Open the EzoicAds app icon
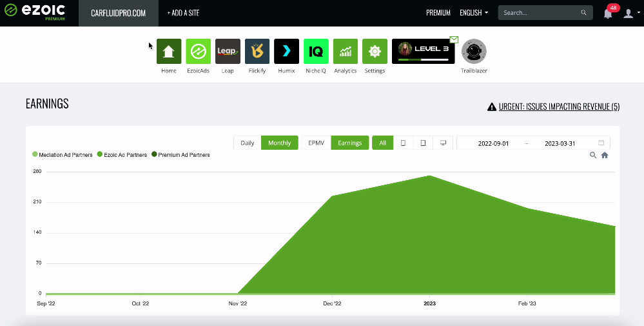 click(x=199, y=52)
